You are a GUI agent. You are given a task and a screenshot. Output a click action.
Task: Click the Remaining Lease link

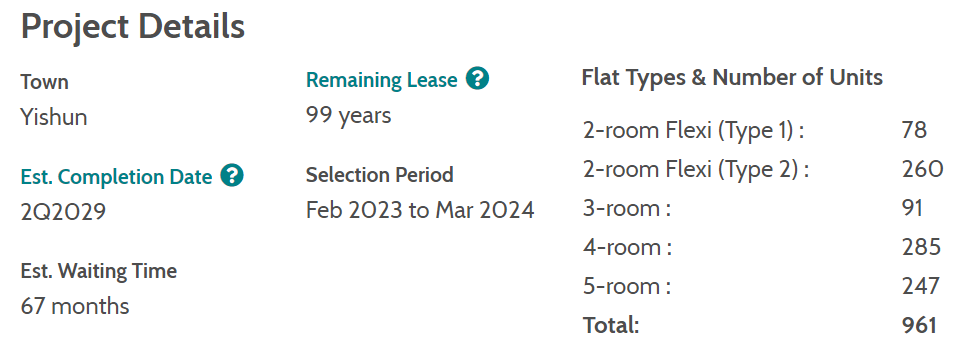tap(382, 80)
